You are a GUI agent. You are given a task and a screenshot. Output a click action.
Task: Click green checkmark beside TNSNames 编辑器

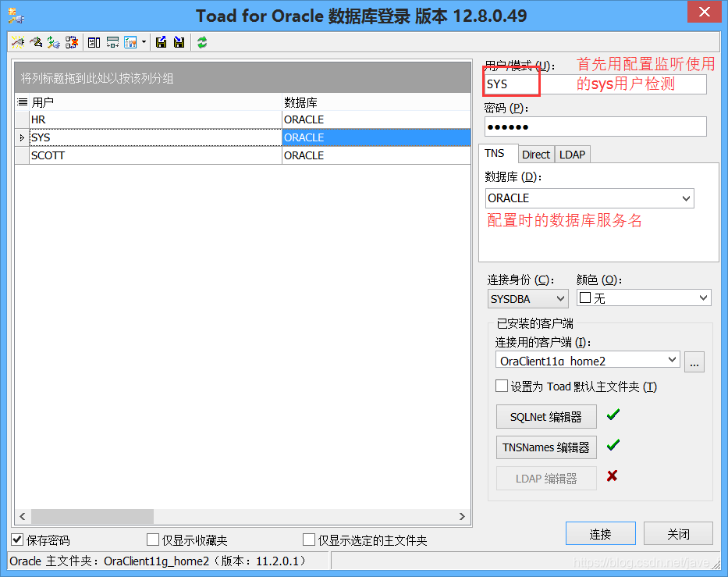(x=613, y=445)
